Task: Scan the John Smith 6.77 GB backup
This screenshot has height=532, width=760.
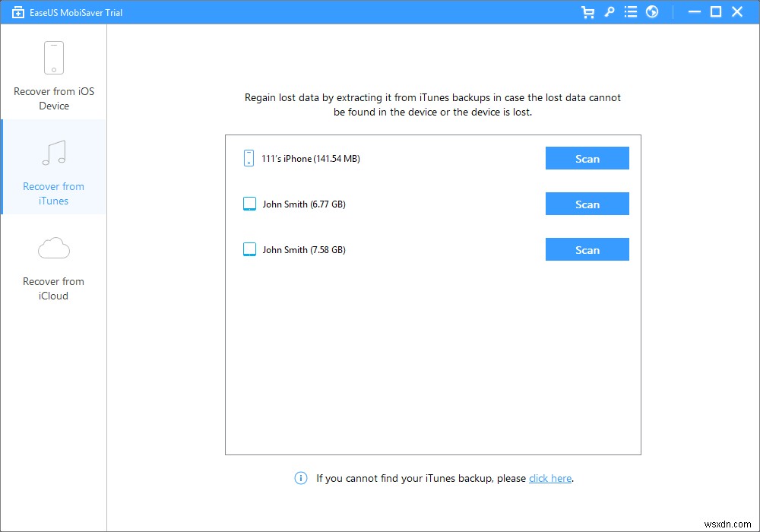Action: [x=587, y=204]
